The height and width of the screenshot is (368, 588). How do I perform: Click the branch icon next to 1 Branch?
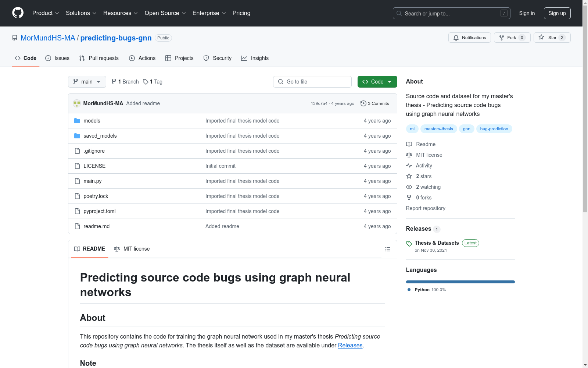pyautogui.click(x=114, y=82)
